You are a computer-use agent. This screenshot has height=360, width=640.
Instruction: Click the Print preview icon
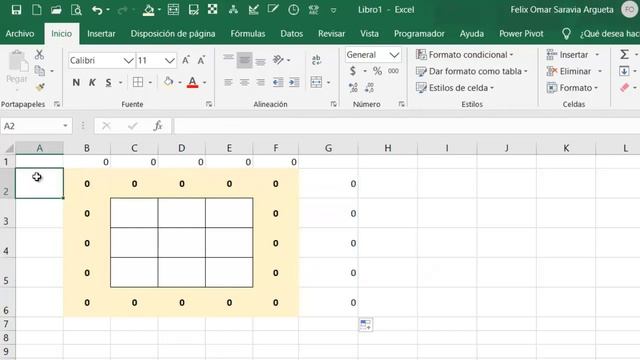[x=76, y=10]
